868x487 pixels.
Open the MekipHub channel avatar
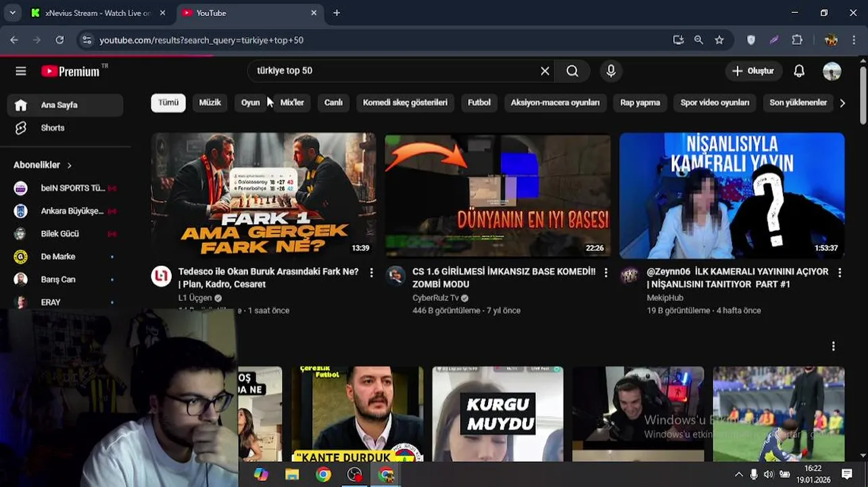629,276
